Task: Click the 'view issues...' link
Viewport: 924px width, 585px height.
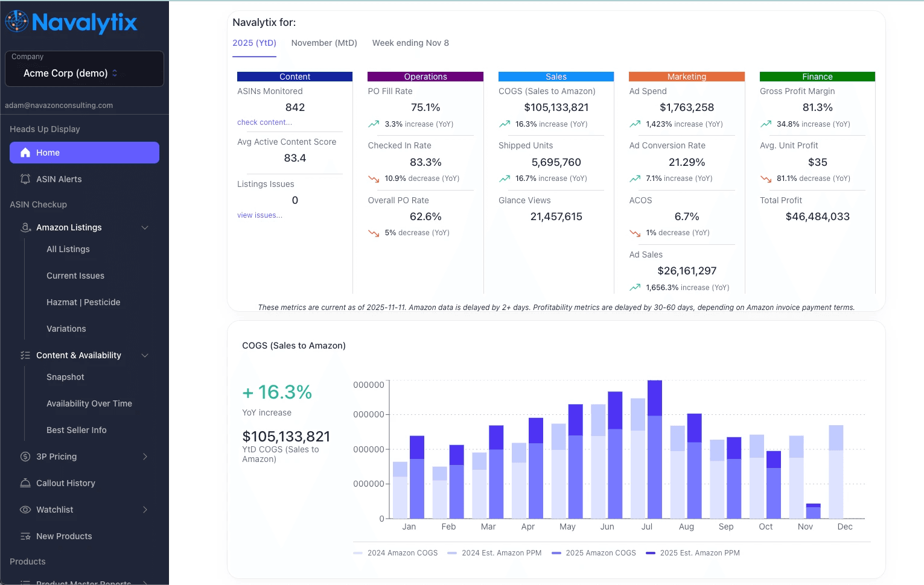Action: click(x=260, y=215)
